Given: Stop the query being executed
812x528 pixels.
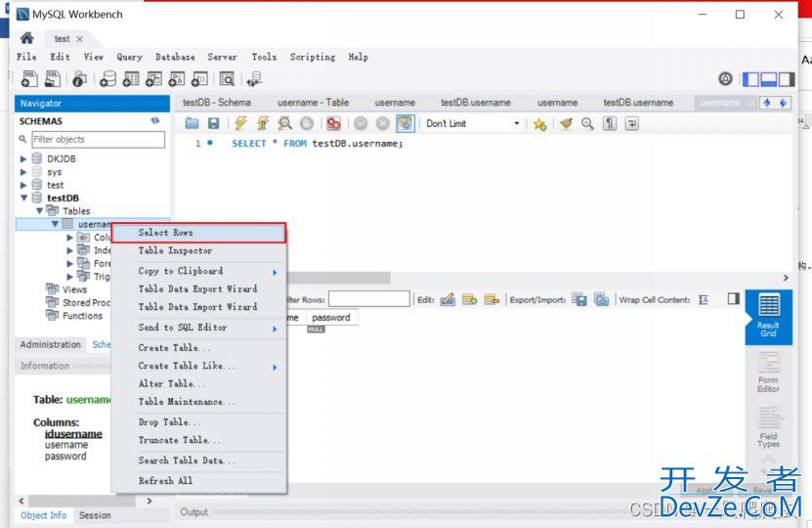Looking at the screenshot, I should pos(307,123).
